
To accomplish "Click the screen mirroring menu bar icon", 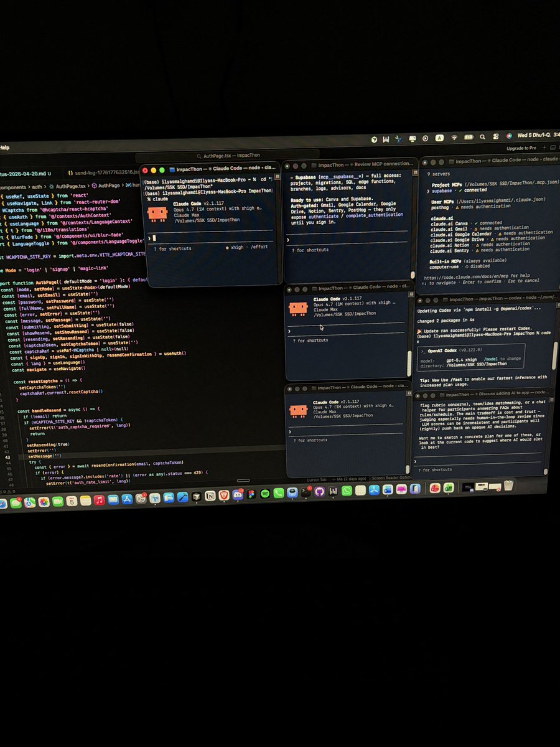I will [412, 139].
